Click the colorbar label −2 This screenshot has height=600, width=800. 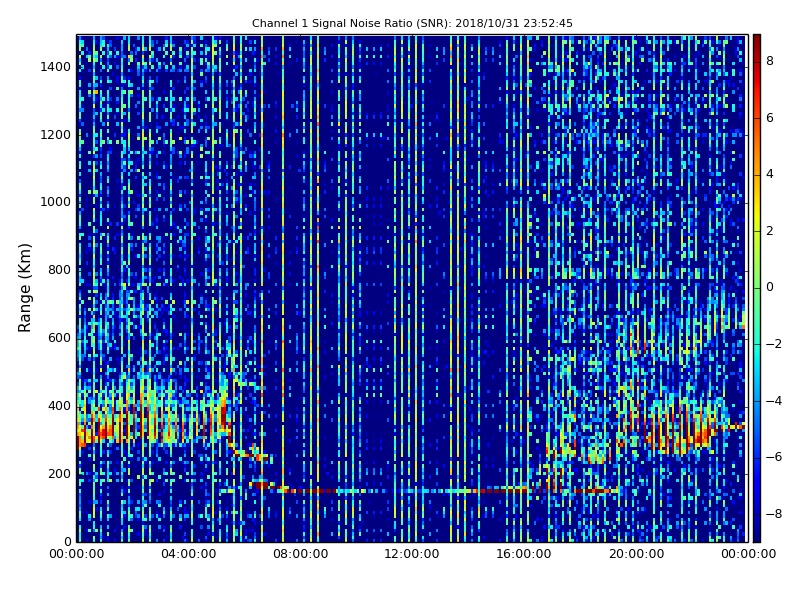773,344
